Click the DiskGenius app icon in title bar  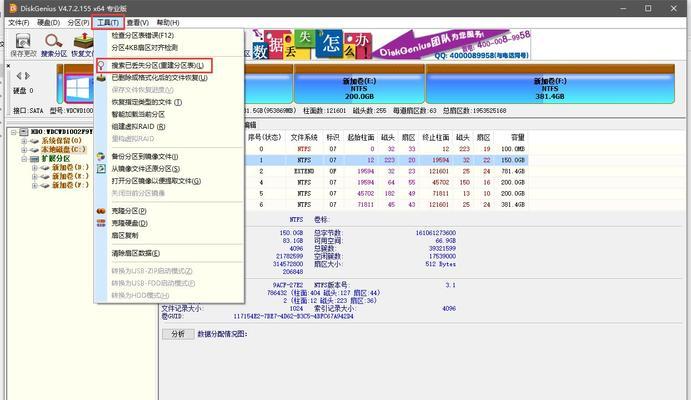[13, 8]
